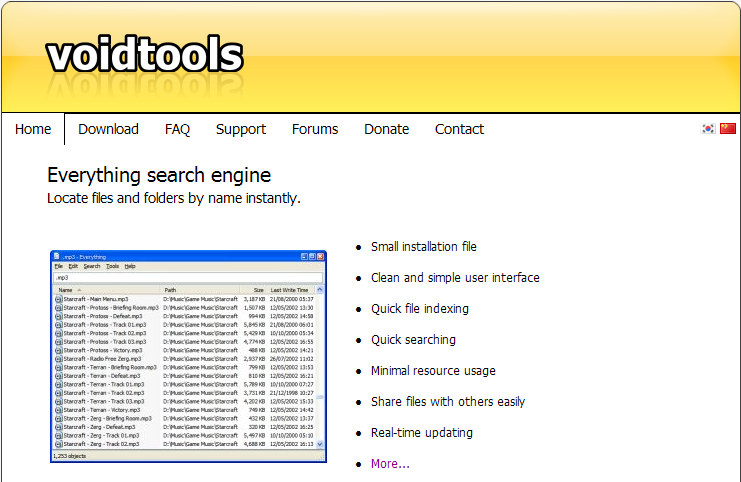Click 'Locate files and folders by name instantly.'

coord(173,198)
